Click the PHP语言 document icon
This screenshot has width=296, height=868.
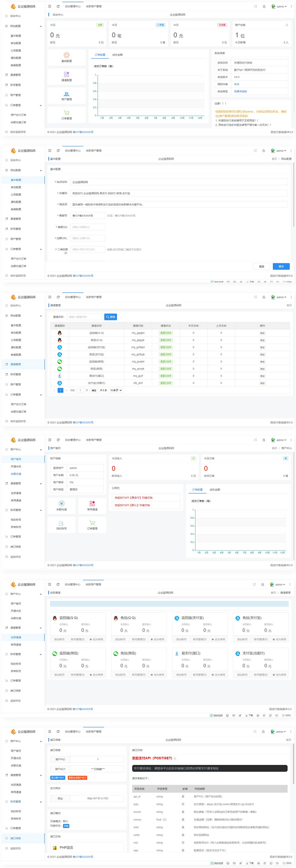pos(55,848)
